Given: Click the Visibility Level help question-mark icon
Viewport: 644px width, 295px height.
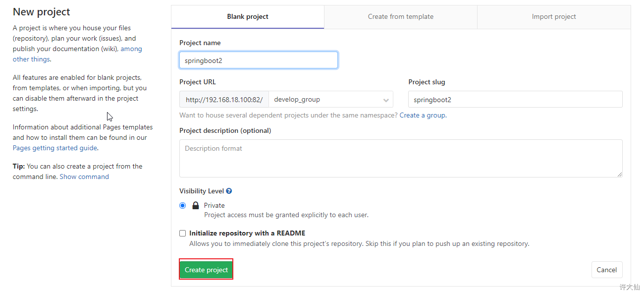Looking at the screenshot, I should coord(229,191).
